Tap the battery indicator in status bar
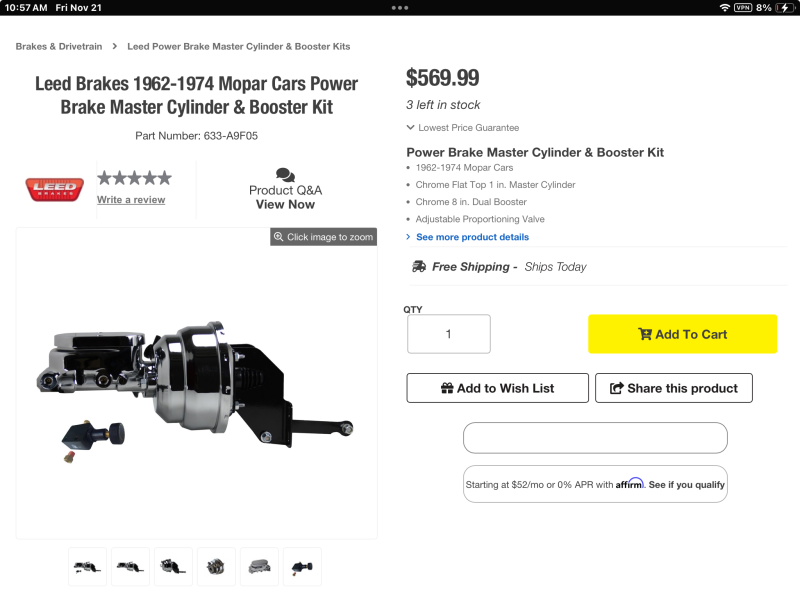 point(784,7)
